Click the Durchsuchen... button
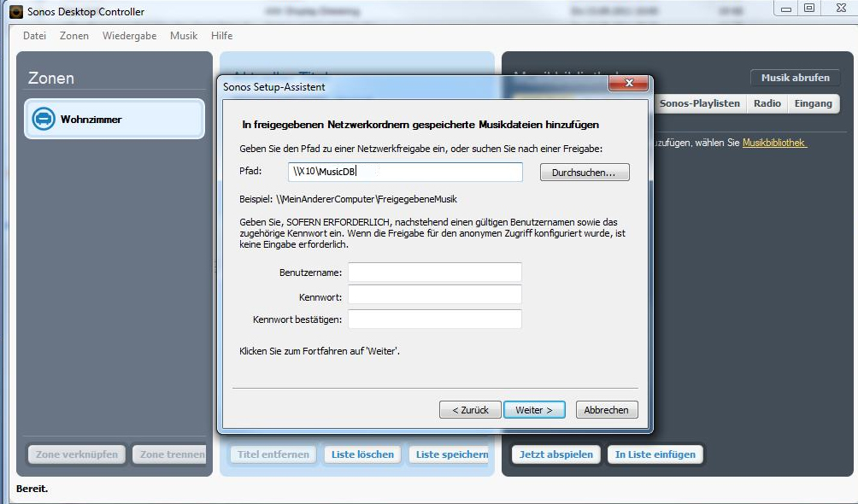Screen dimensions: 858x504 585,173
